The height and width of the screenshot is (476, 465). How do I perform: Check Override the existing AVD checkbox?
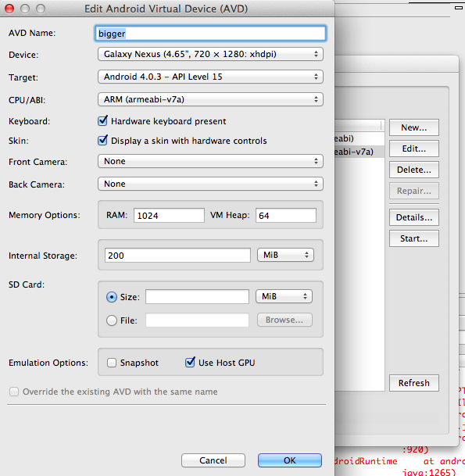click(x=14, y=392)
